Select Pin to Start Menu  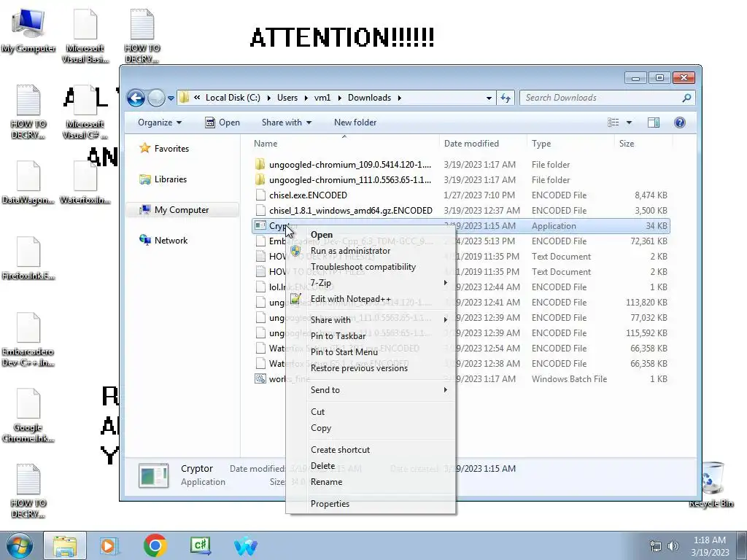pyautogui.click(x=371, y=352)
